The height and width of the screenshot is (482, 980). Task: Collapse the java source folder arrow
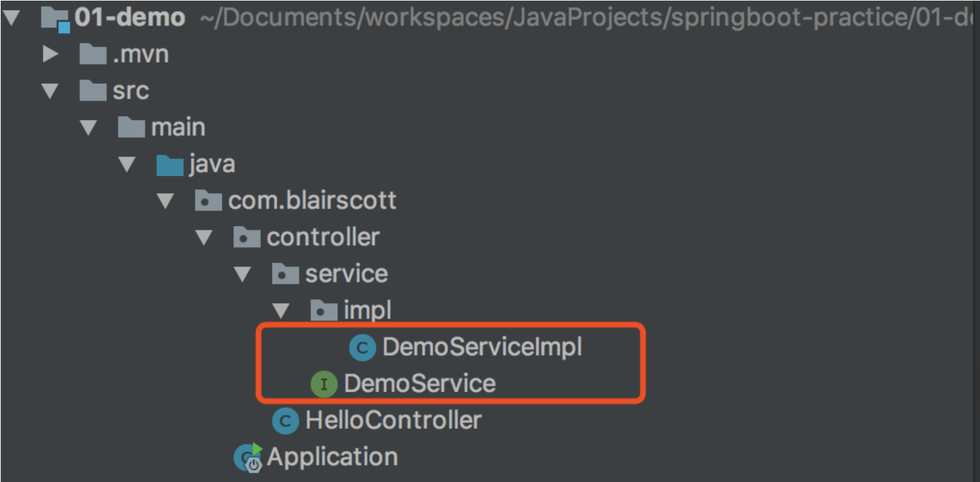coord(127,165)
